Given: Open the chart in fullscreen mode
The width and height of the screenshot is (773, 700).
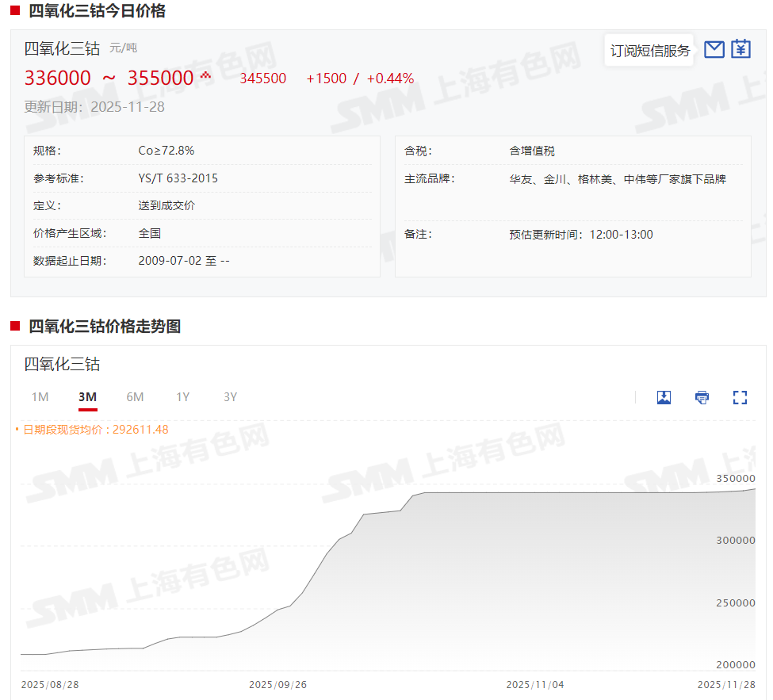Looking at the screenshot, I should tap(740, 397).
